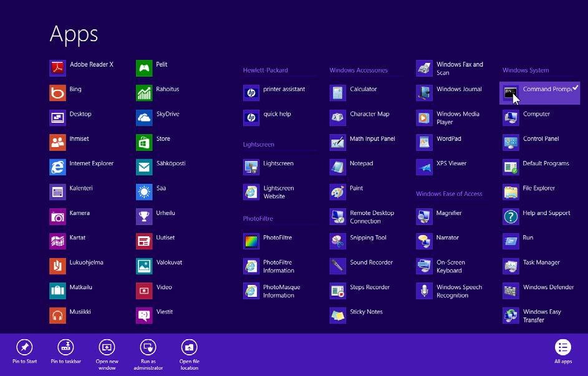Click the Desktop label
Viewport: 588px width, 376px height.
[x=80, y=114]
